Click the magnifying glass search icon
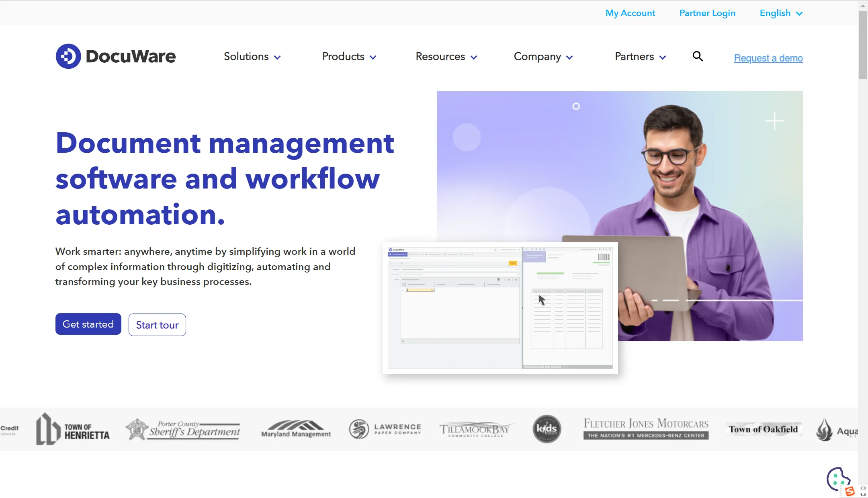 pos(698,57)
